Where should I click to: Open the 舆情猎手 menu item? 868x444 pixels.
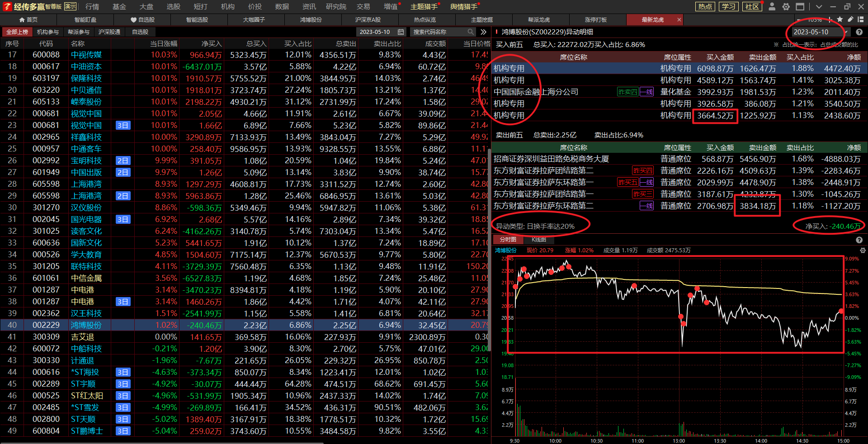tap(464, 7)
